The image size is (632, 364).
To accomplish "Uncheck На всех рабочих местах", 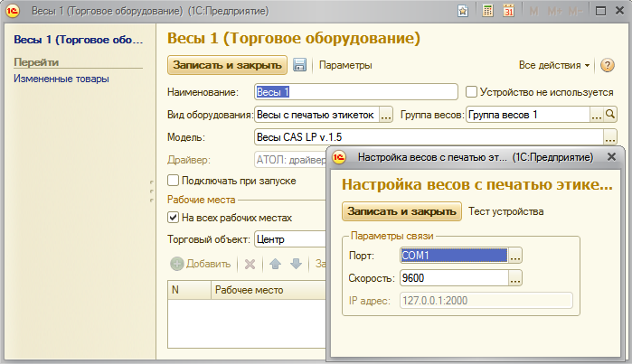I will pyautogui.click(x=173, y=218).
